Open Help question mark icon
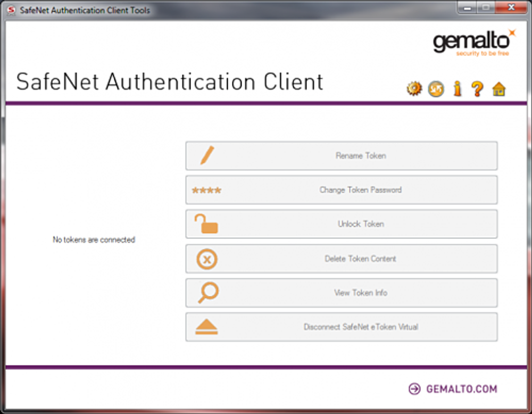 (477, 89)
